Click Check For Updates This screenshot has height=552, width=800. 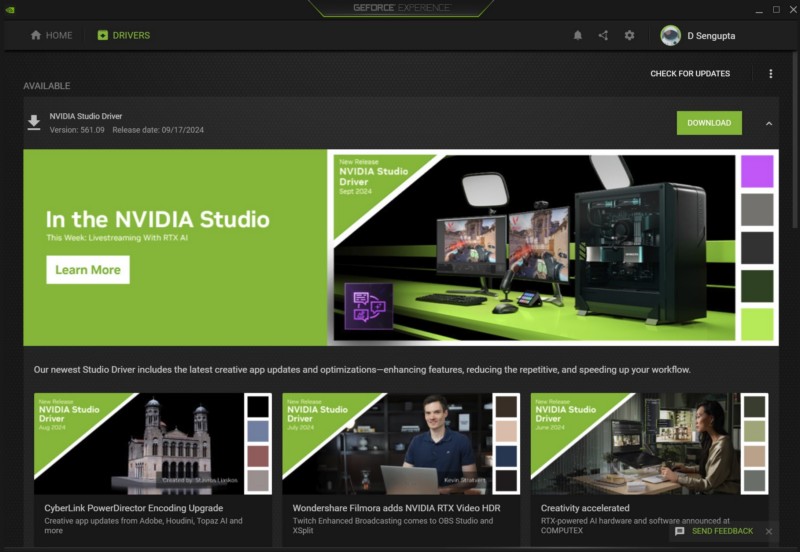690,73
